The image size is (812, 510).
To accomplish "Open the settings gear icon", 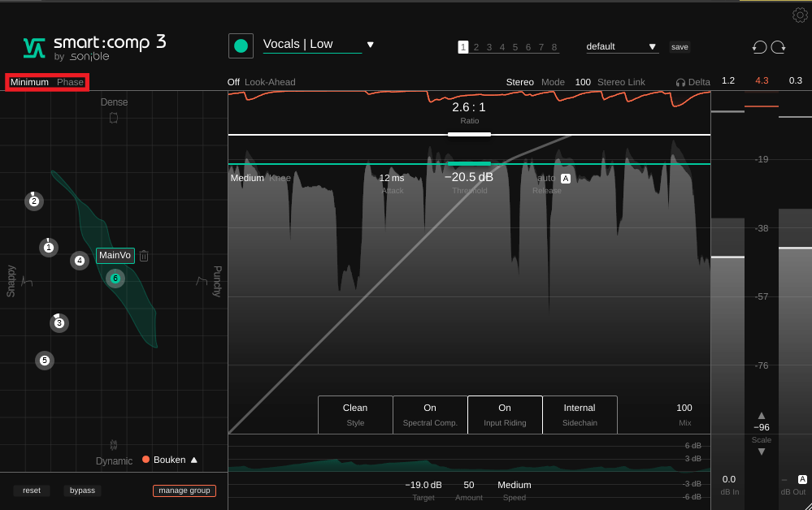I will [x=799, y=15].
